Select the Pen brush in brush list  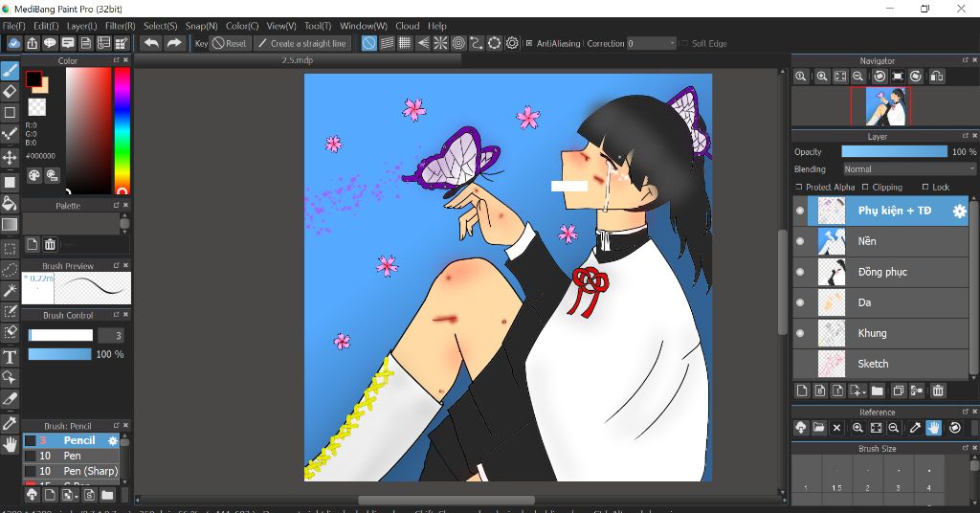pyautogui.click(x=71, y=456)
